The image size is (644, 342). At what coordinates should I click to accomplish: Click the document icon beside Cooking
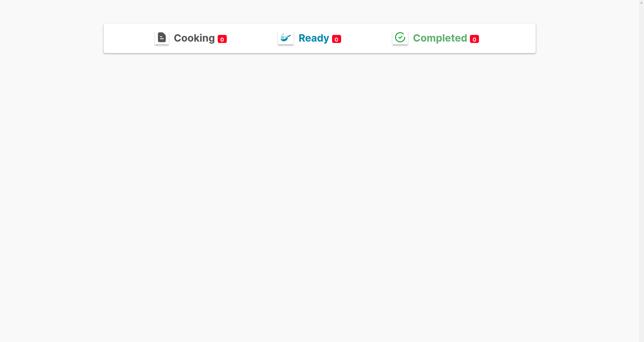point(162,37)
